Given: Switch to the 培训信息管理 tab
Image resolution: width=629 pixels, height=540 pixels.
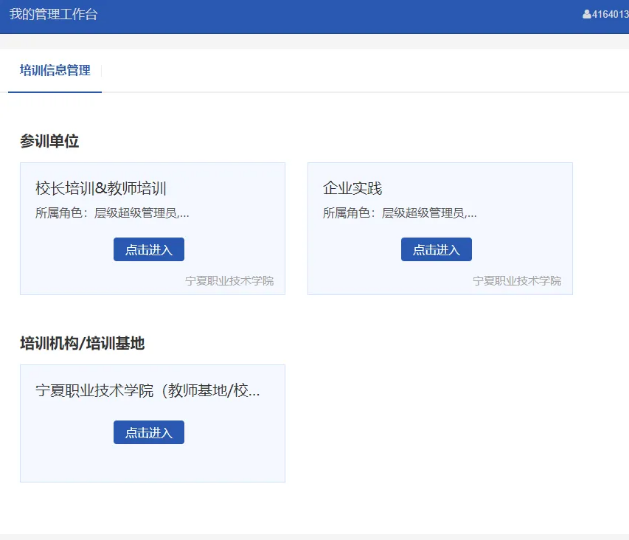Looking at the screenshot, I should 55,70.
